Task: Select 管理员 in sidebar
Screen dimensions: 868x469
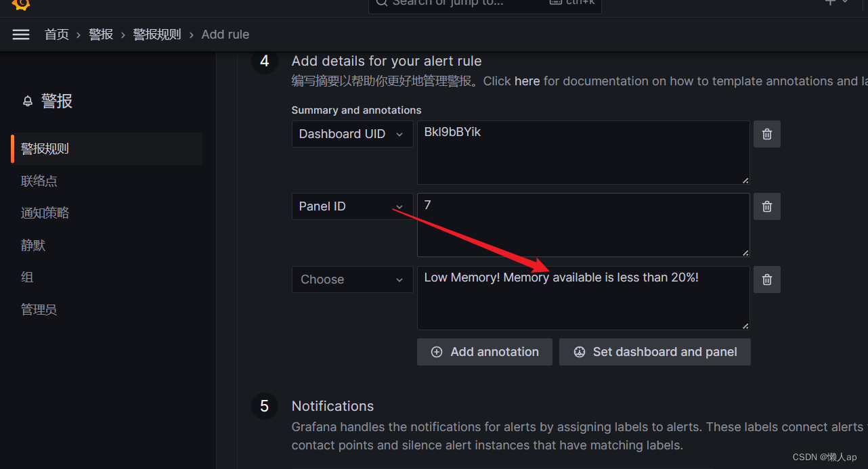Action: (x=39, y=309)
